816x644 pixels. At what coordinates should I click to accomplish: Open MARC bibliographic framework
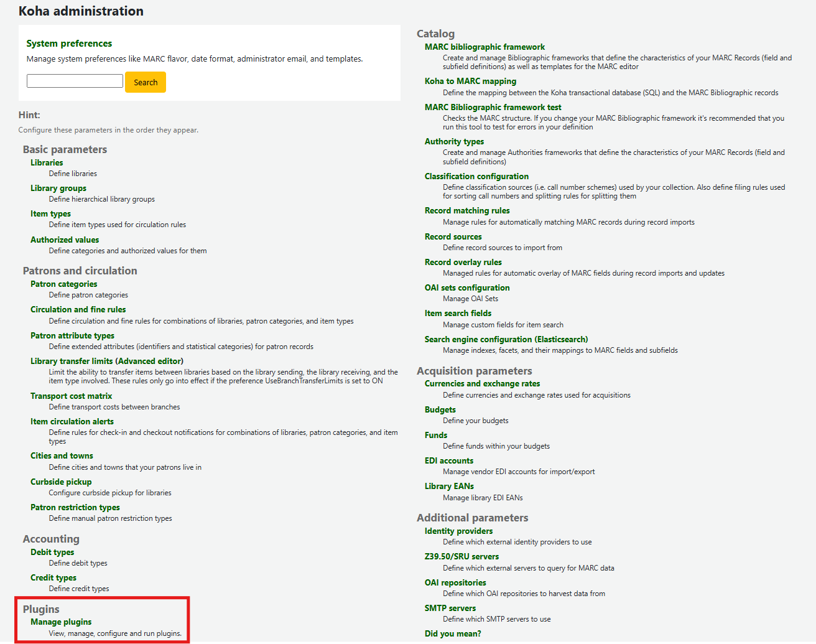484,47
